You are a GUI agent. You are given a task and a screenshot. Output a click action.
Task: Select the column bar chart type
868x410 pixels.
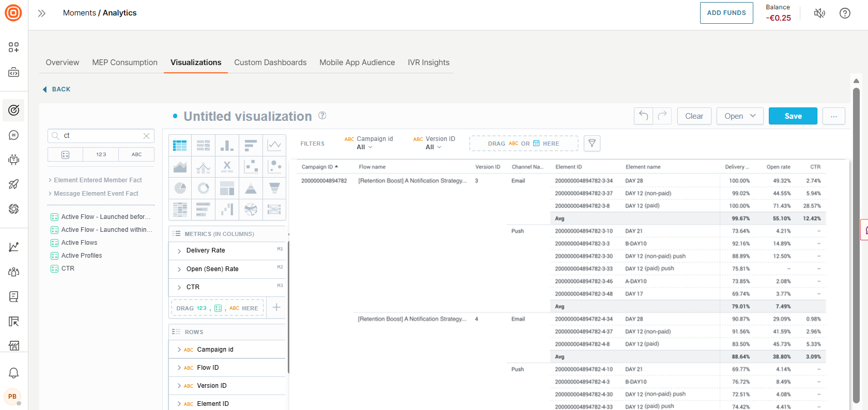227,145
